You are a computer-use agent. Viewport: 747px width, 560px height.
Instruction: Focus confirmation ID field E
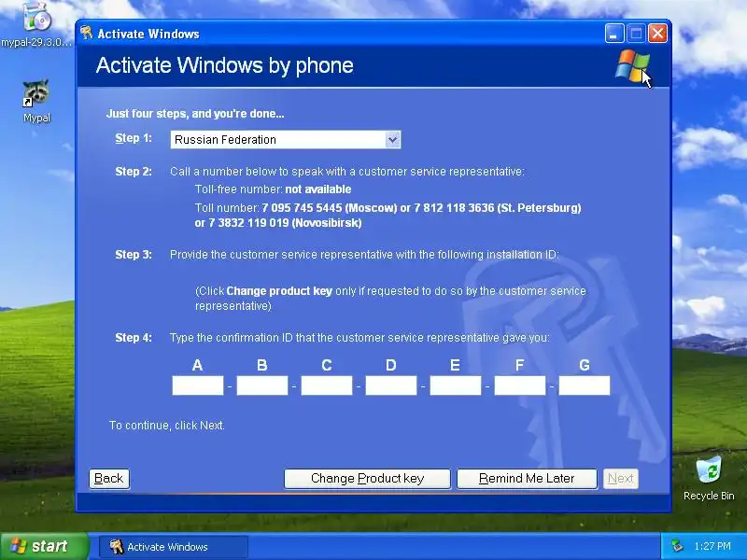(x=456, y=385)
